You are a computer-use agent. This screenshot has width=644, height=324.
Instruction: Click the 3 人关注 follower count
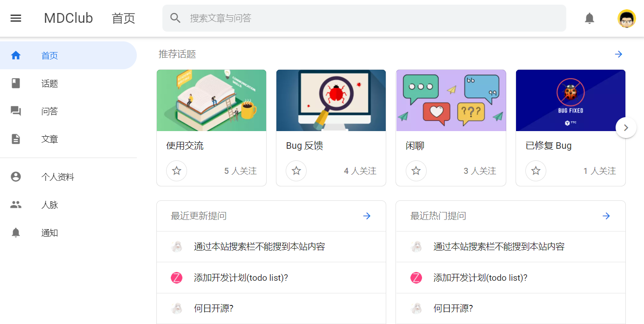click(480, 171)
